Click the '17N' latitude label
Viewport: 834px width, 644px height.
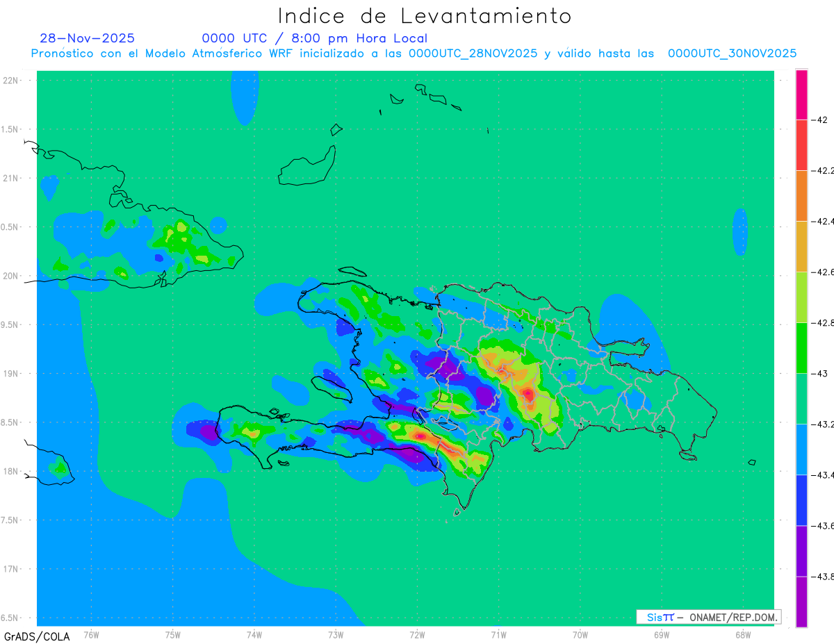click(12, 569)
